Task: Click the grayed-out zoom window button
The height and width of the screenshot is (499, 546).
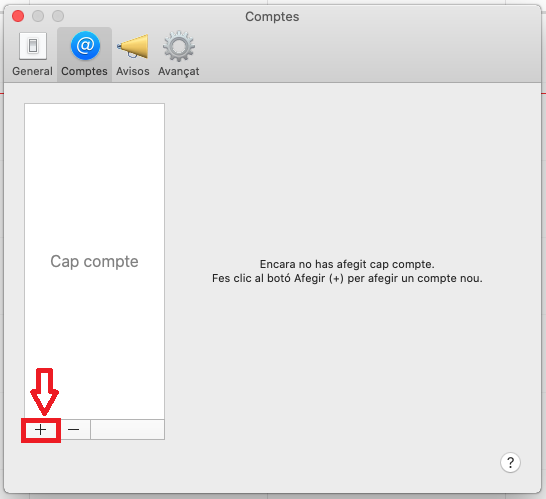Action: tap(58, 16)
